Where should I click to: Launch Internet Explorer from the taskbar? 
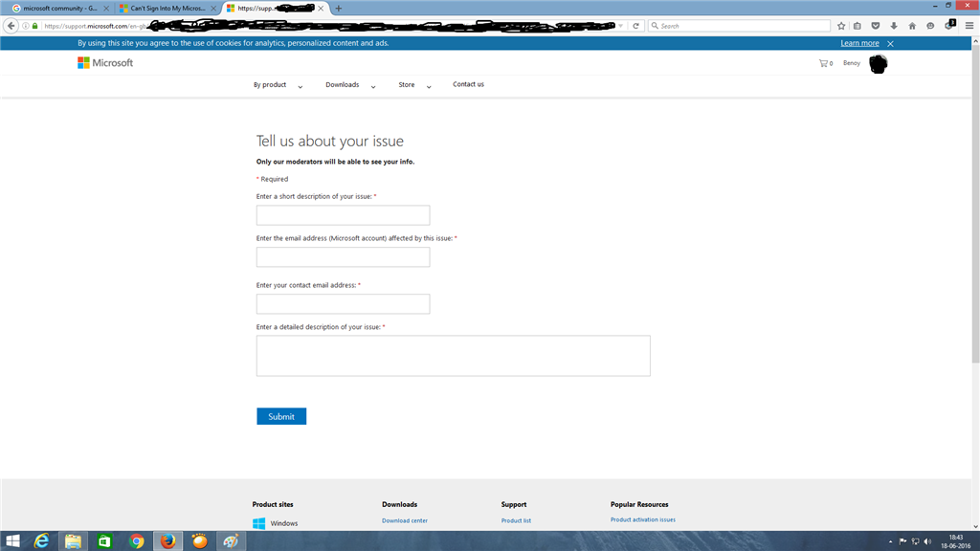pos(41,541)
